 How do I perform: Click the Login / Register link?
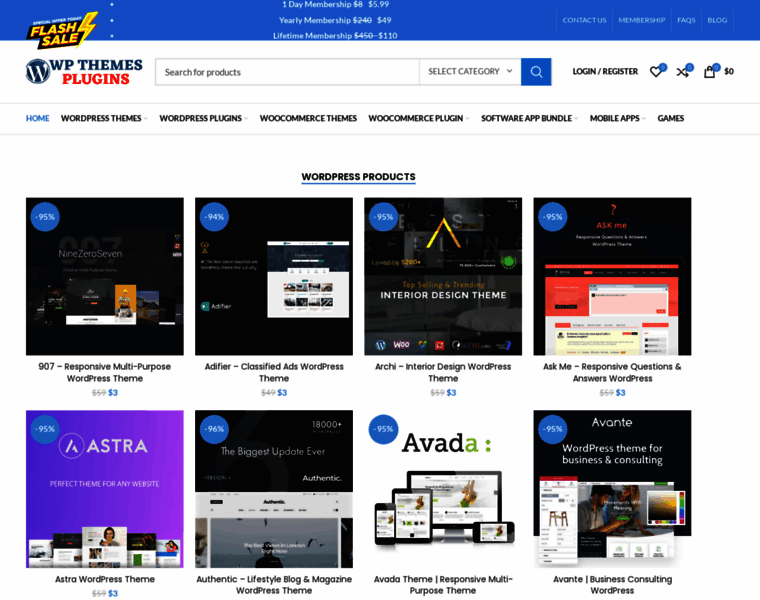point(605,72)
